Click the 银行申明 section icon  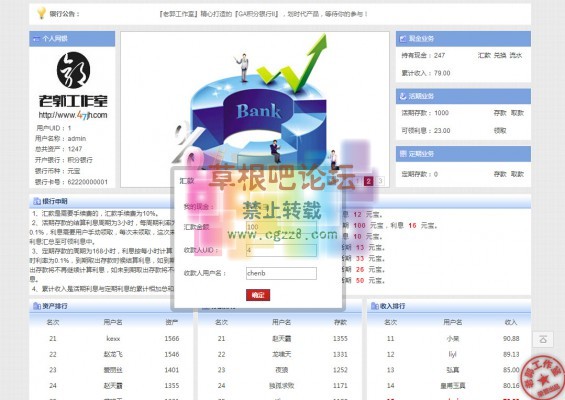(x=37, y=201)
